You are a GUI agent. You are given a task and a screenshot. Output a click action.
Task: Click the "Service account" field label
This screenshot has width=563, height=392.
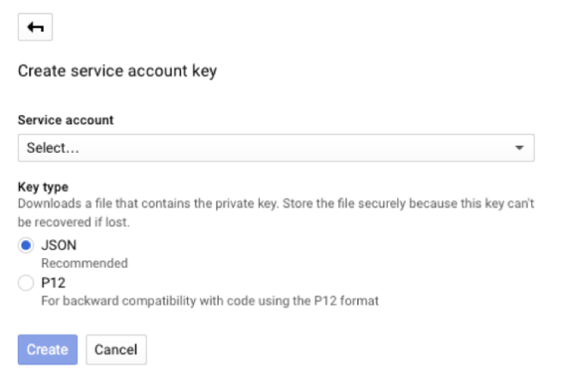point(66,120)
